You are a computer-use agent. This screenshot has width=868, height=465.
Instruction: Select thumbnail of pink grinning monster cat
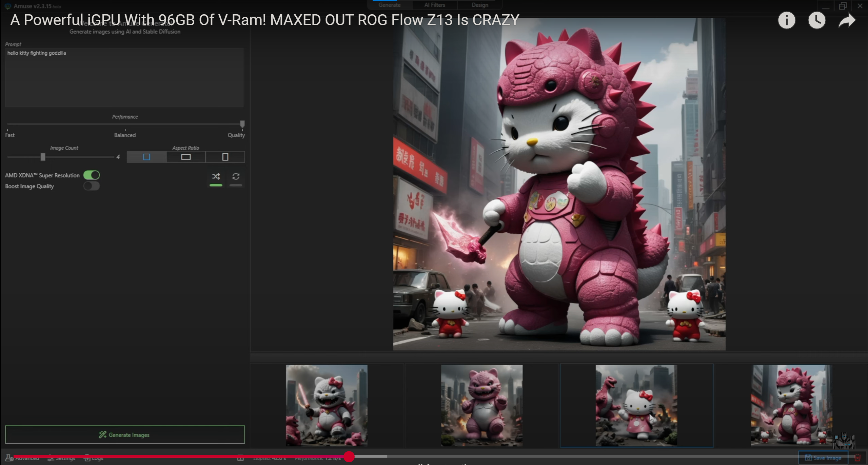coord(481,405)
